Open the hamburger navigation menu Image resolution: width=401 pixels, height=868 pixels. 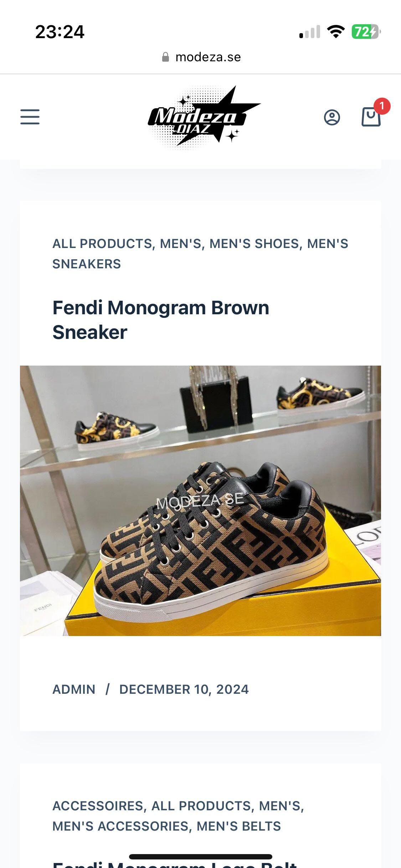pos(30,117)
